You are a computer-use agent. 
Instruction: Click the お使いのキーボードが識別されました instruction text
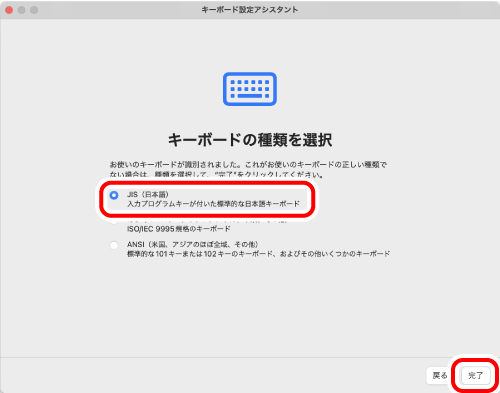[248, 169]
